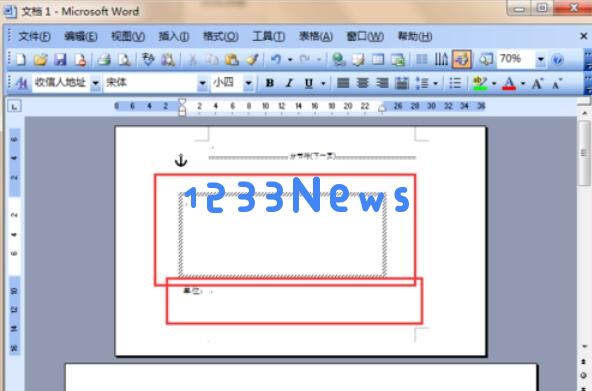
Task: Toggle bulleted list
Action: pos(455,83)
